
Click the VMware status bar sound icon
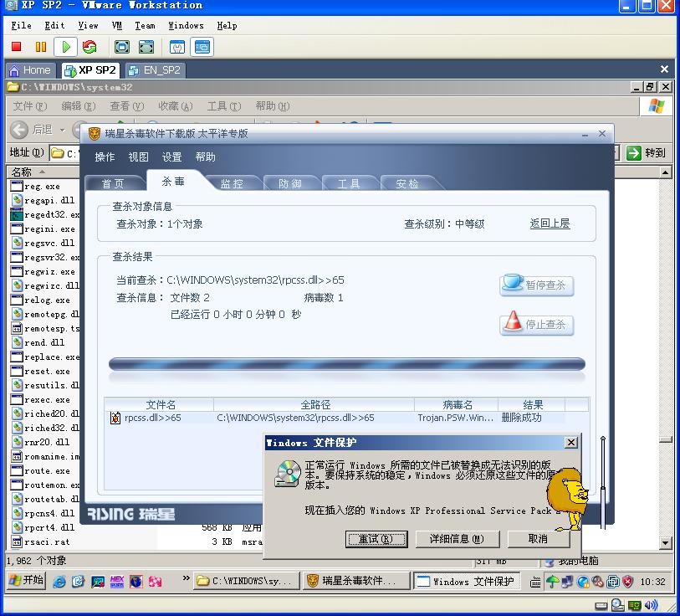point(651,605)
